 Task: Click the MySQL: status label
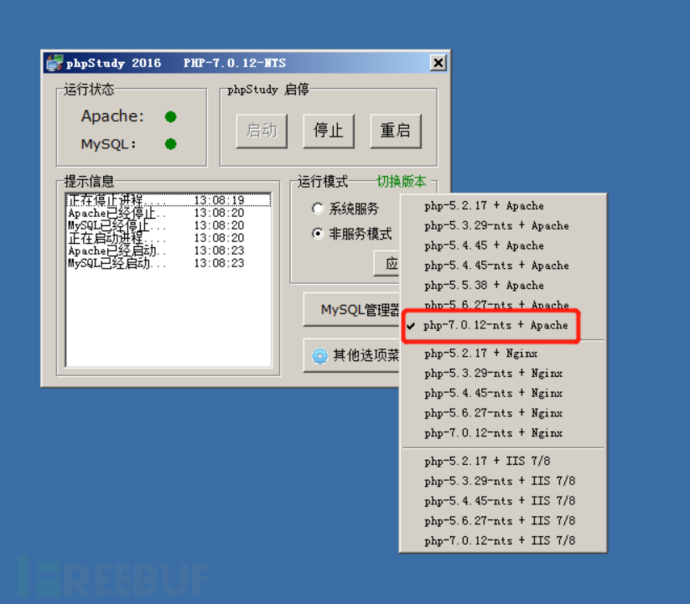click(x=109, y=144)
